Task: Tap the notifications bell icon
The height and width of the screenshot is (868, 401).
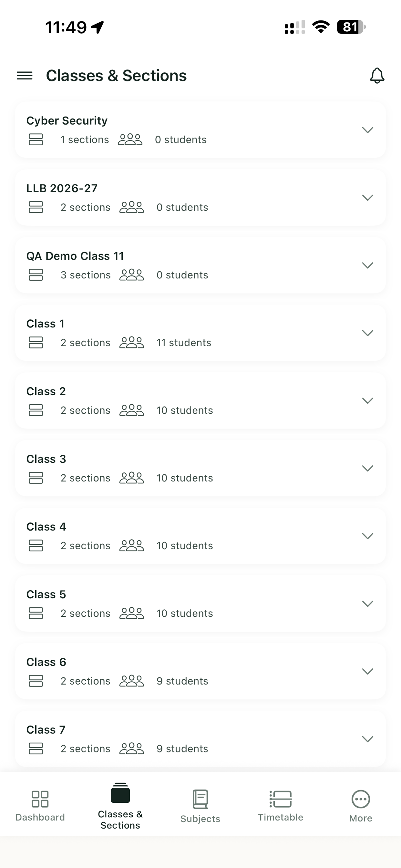Action: [377, 76]
